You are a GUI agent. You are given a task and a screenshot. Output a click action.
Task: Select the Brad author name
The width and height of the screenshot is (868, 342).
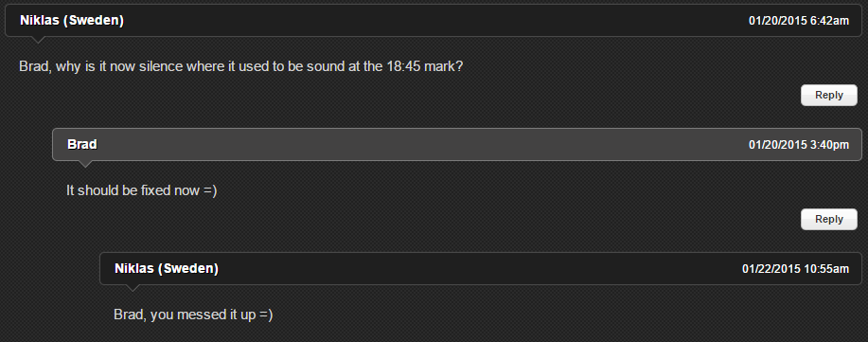(82, 145)
